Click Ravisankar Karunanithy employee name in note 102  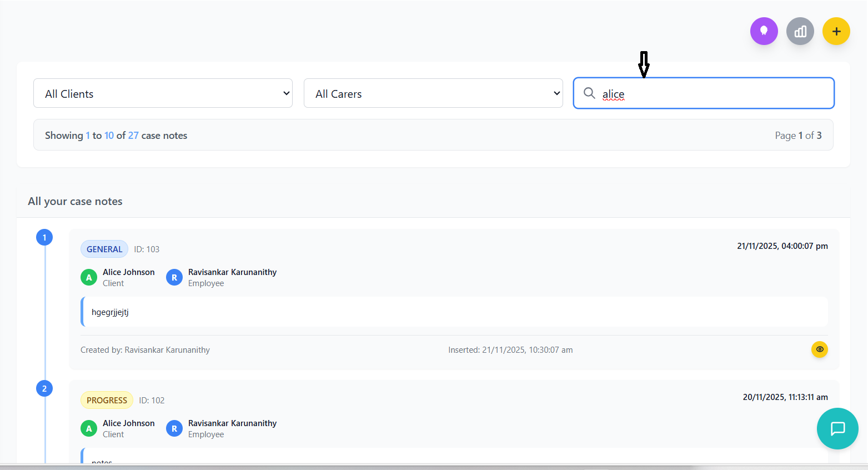coord(232,423)
